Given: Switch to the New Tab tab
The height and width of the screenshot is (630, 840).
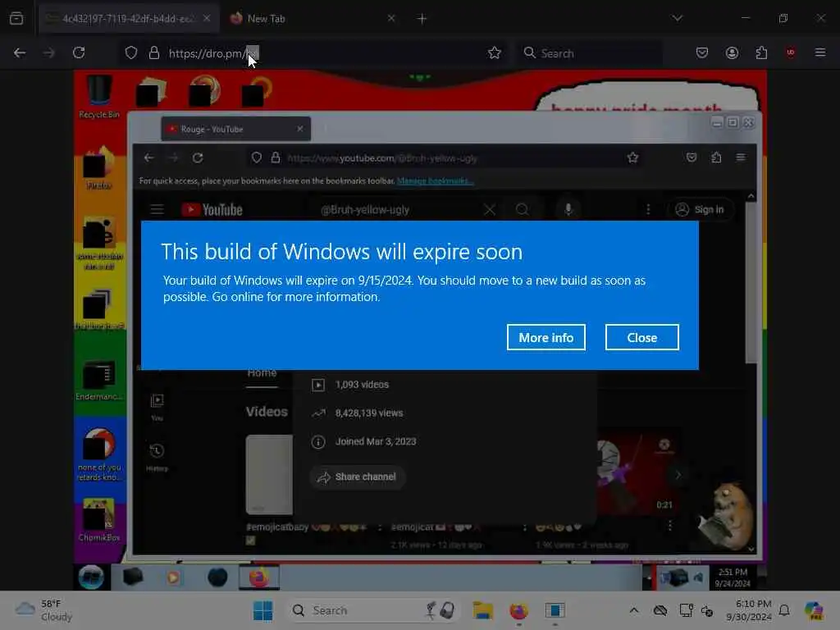Looking at the screenshot, I should [313, 19].
